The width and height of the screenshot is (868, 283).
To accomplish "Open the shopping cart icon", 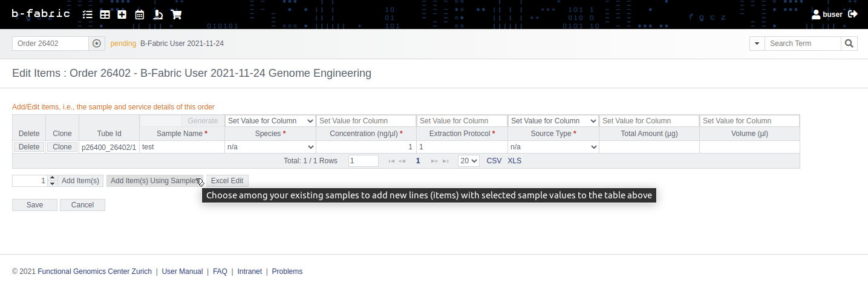I will pos(177,15).
